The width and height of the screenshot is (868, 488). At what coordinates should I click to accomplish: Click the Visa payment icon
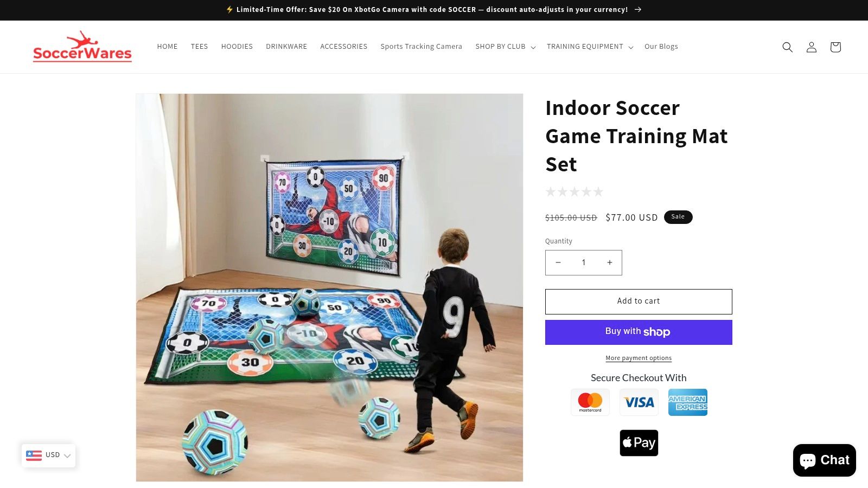click(639, 402)
